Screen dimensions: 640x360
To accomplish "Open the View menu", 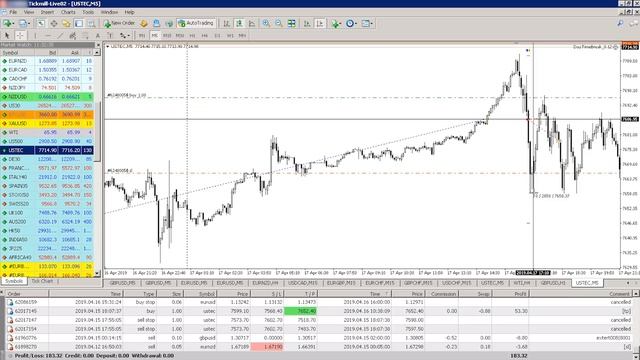I will coord(29,12).
